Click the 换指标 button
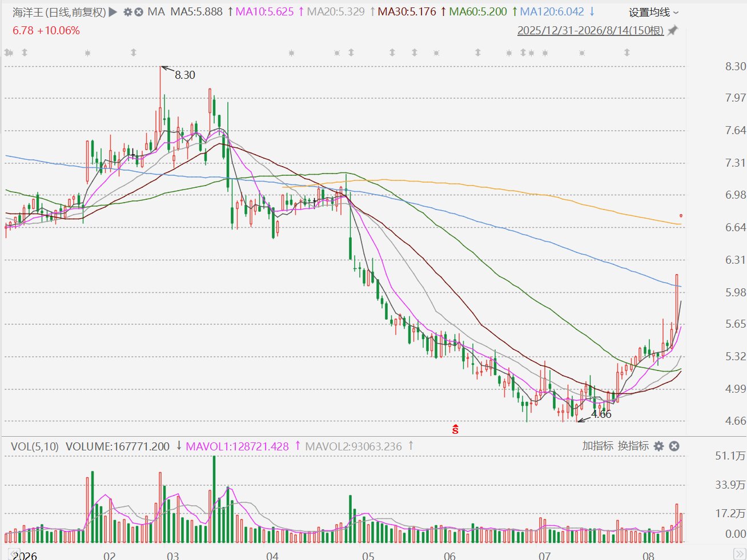747x560 pixels. tap(633, 446)
